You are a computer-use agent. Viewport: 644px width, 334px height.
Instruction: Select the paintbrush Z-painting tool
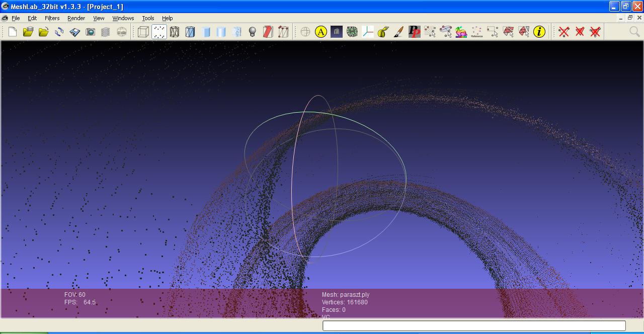[399, 32]
